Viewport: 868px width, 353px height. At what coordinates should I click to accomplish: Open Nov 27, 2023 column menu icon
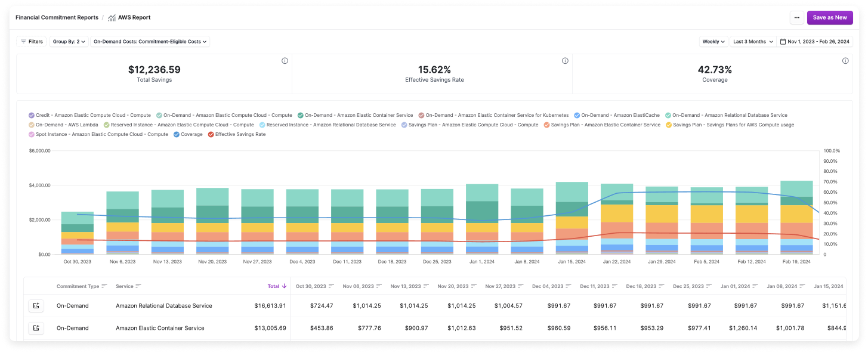520,286
